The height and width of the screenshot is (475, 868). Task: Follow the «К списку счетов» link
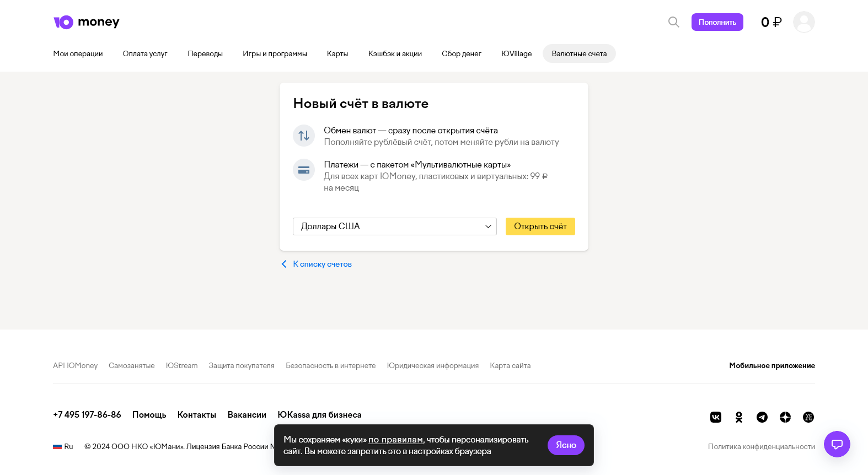pyautogui.click(x=323, y=264)
